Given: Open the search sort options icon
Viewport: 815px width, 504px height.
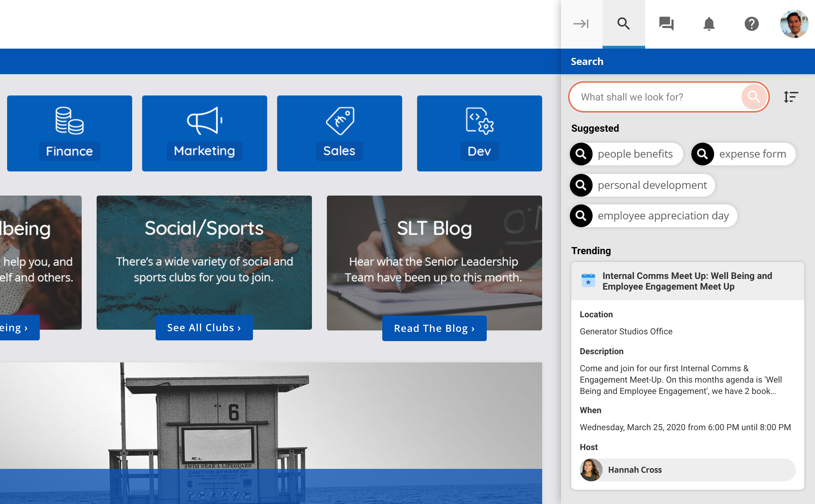Looking at the screenshot, I should coord(791,97).
